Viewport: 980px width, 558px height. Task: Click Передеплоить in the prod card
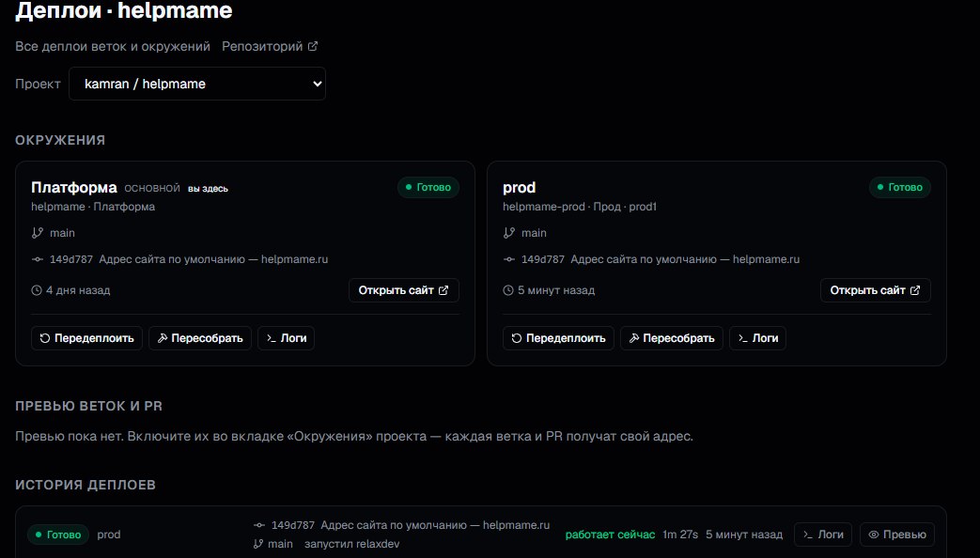click(558, 338)
